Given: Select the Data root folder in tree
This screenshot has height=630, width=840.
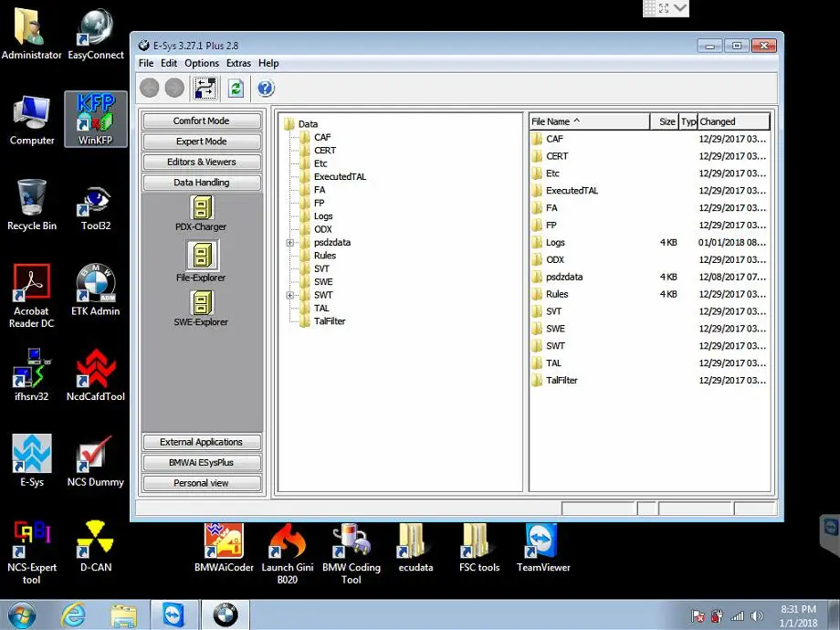Looking at the screenshot, I should (301, 124).
